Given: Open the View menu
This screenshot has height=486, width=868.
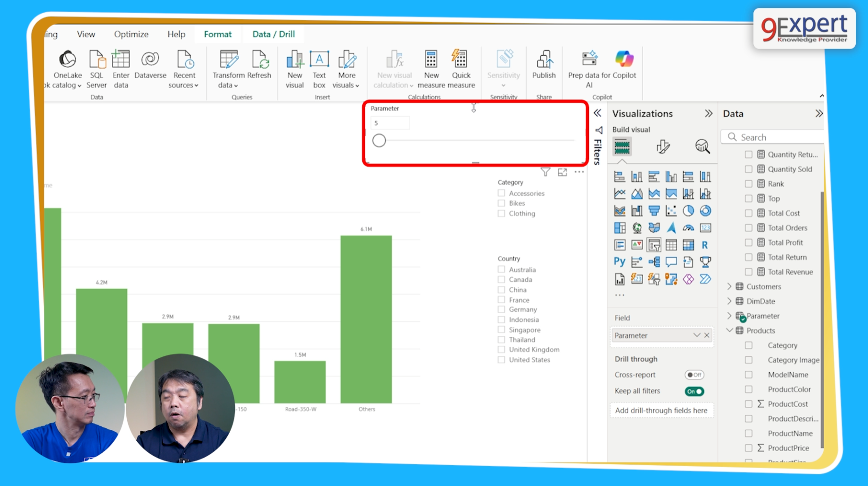Looking at the screenshot, I should pyautogui.click(x=85, y=34).
